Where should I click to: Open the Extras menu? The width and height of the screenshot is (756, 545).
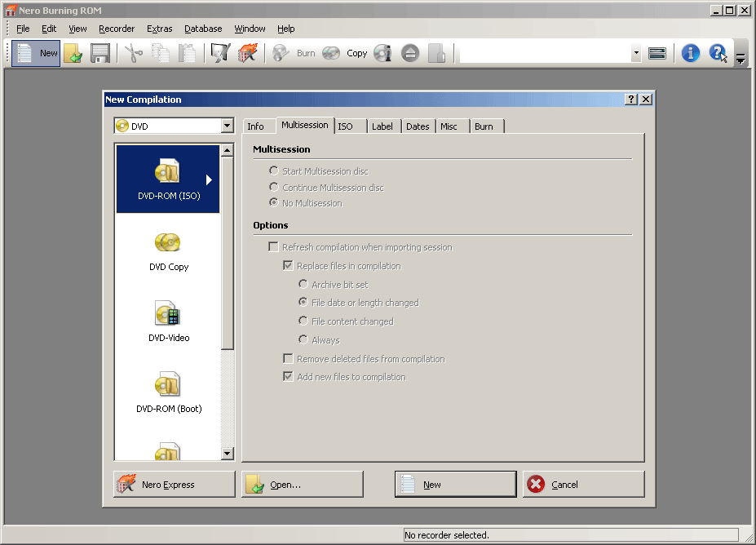[160, 29]
